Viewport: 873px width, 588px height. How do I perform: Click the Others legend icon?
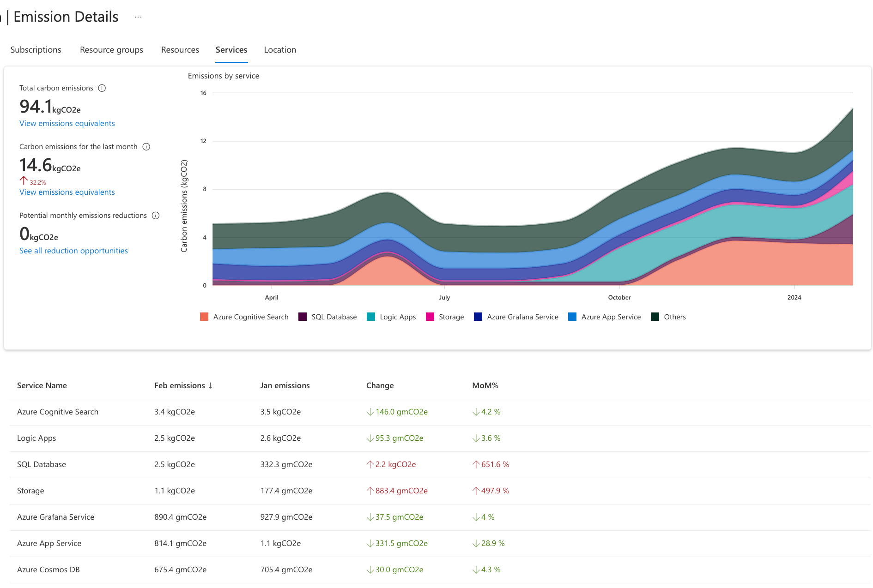[655, 317]
